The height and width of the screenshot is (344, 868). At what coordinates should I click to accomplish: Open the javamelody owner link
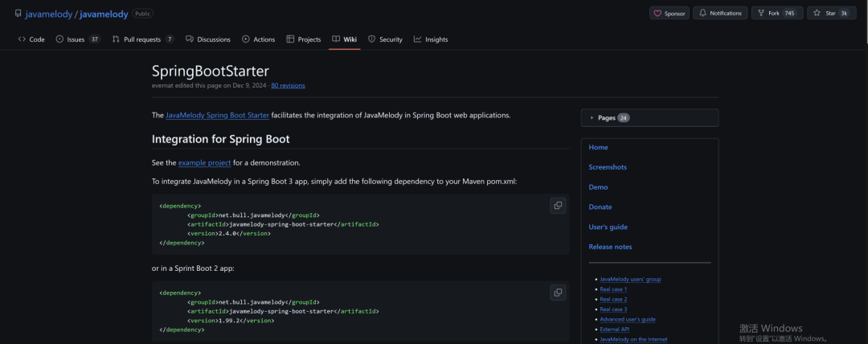[49, 14]
